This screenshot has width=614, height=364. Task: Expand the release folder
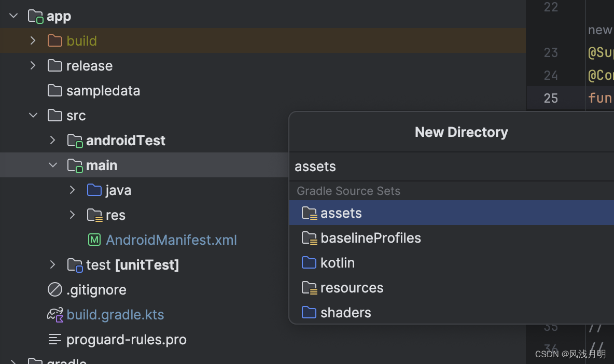pos(33,65)
